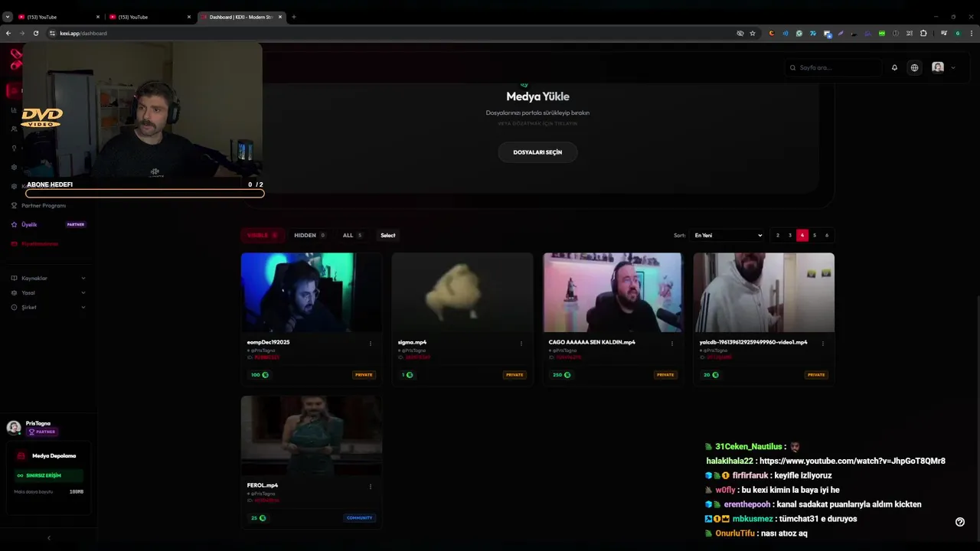Expand the Şirket sidebar section
The image size is (980, 551).
click(x=48, y=307)
